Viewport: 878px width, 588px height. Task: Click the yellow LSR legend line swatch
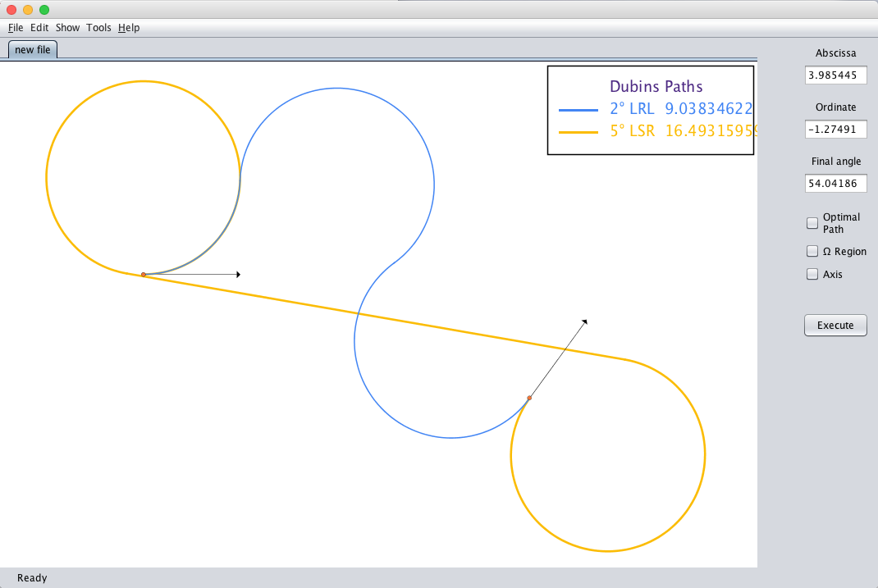pyautogui.click(x=578, y=130)
